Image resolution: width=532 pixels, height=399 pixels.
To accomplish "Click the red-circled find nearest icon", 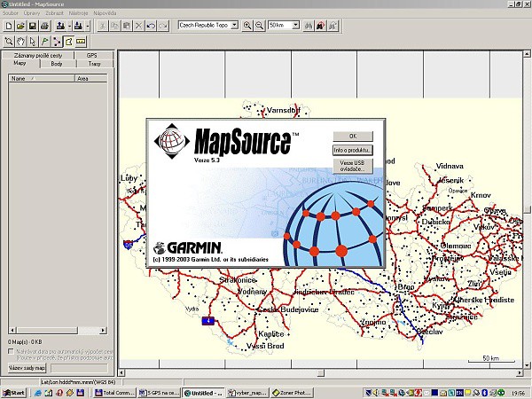I will pos(321,26).
